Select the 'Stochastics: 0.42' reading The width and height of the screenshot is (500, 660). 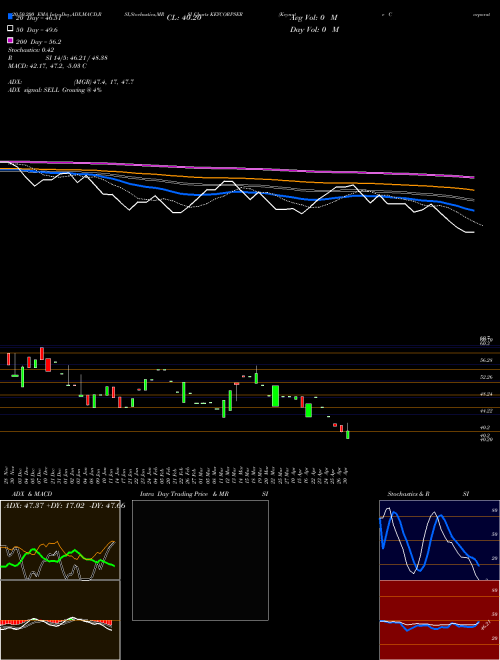tap(31, 50)
